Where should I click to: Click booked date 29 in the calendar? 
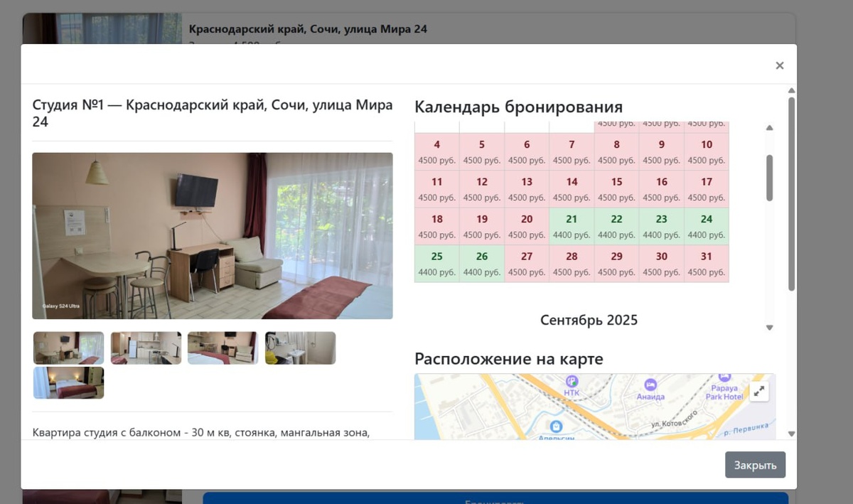click(616, 264)
